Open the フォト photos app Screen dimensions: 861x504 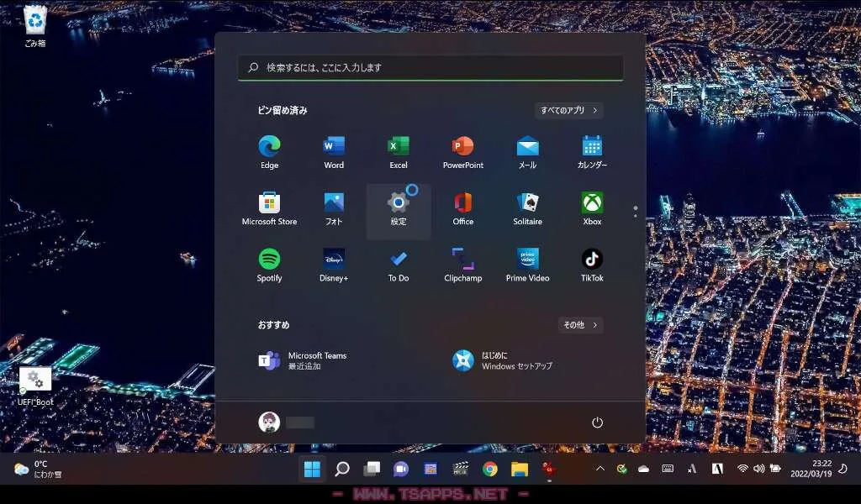point(333,207)
